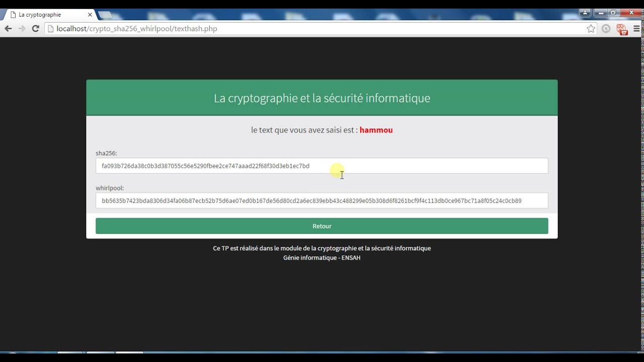
Task: Click the Retour button
Action: (x=322, y=226)
